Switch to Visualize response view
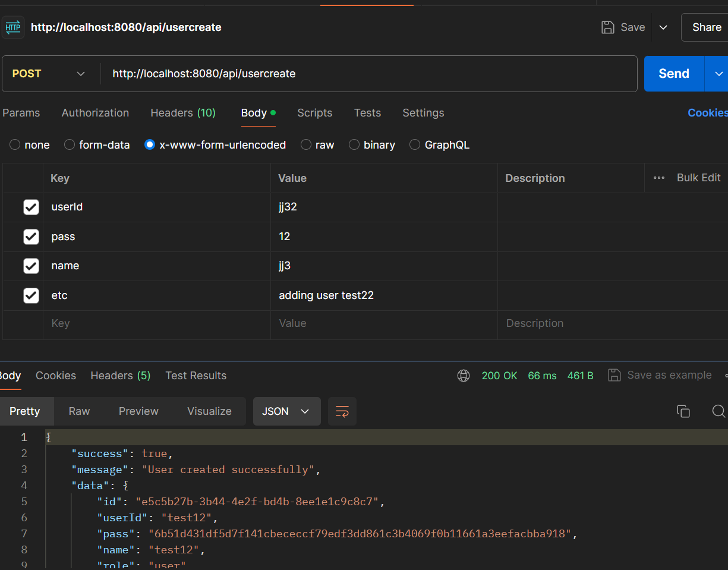 [x=209, y=411]
